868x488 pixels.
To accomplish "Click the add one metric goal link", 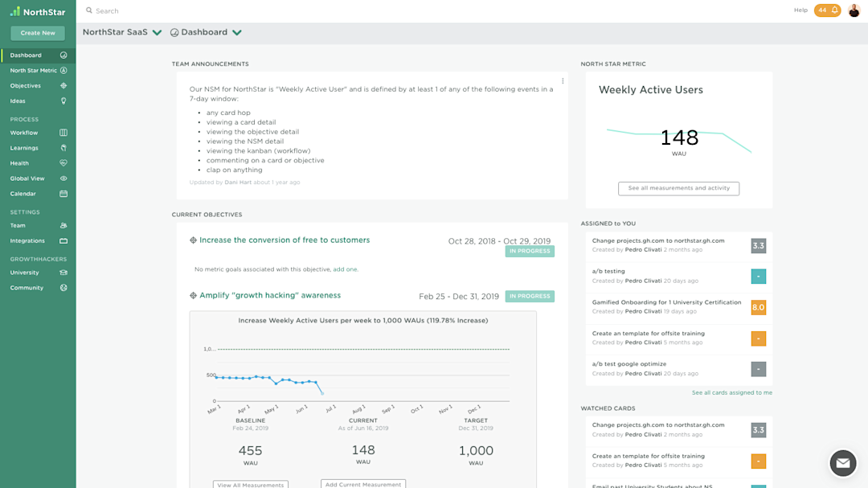I will (345, 269).
